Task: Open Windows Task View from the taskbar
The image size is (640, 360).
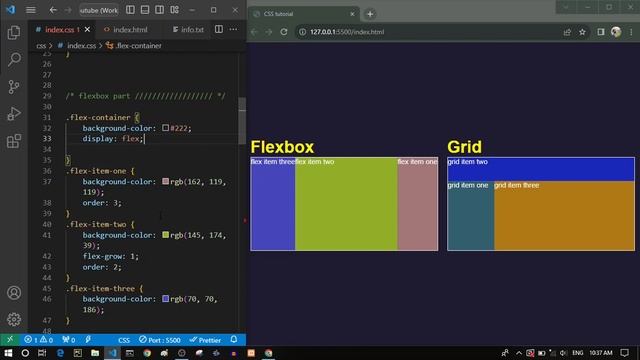Action: pos(42,353)
